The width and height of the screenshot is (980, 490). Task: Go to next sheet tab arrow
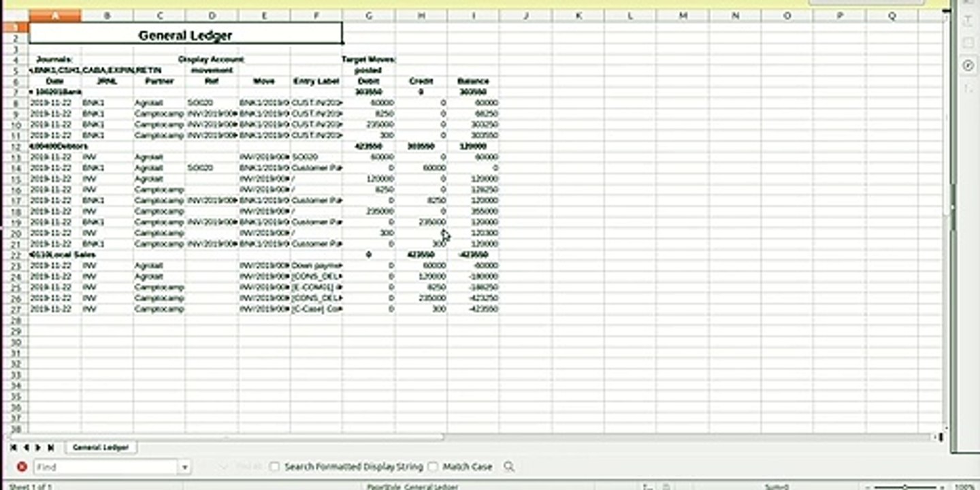pyautogui.click(x=38, y=447)
